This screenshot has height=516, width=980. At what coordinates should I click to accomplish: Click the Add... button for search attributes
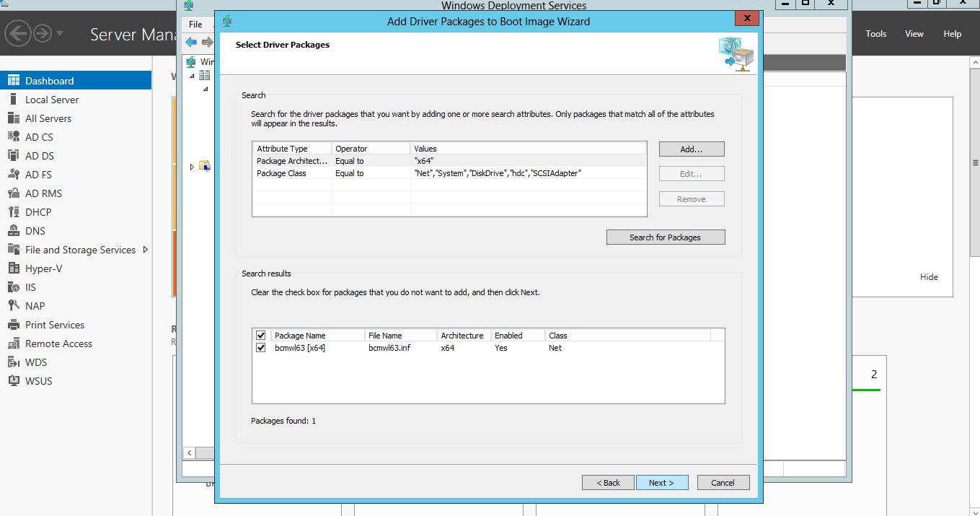(692, 149)
